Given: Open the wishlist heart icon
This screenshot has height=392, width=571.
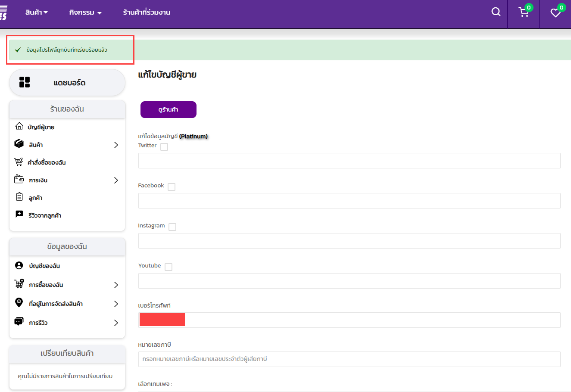Looking at the screenshot, I should point(555,13).
